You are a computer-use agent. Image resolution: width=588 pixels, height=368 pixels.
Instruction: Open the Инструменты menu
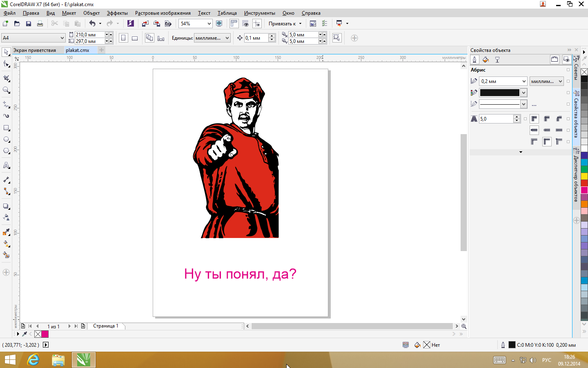tap(260, 13)
